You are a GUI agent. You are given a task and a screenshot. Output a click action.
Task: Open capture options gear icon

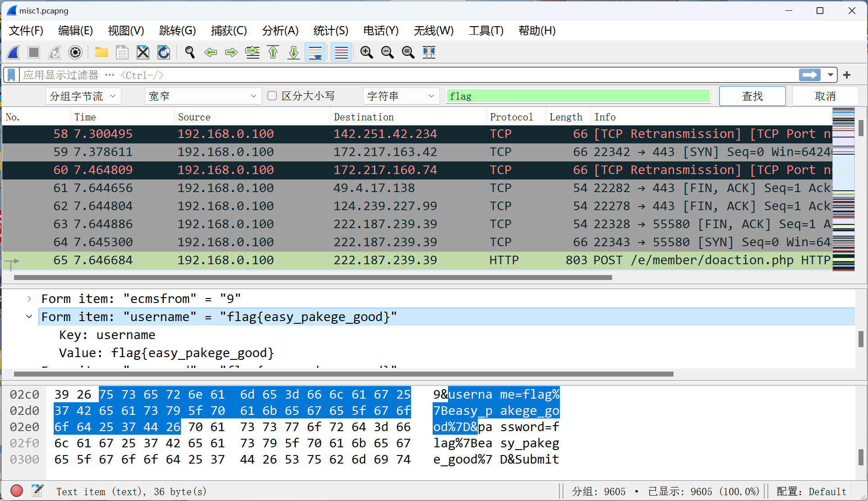(75, 52)
